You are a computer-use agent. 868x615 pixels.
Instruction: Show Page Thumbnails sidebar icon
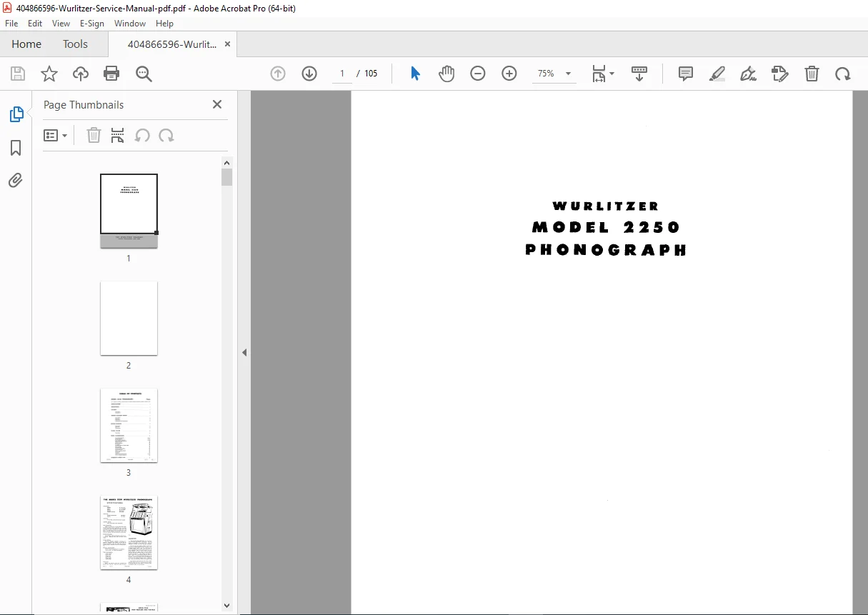[x=16, y=114]
